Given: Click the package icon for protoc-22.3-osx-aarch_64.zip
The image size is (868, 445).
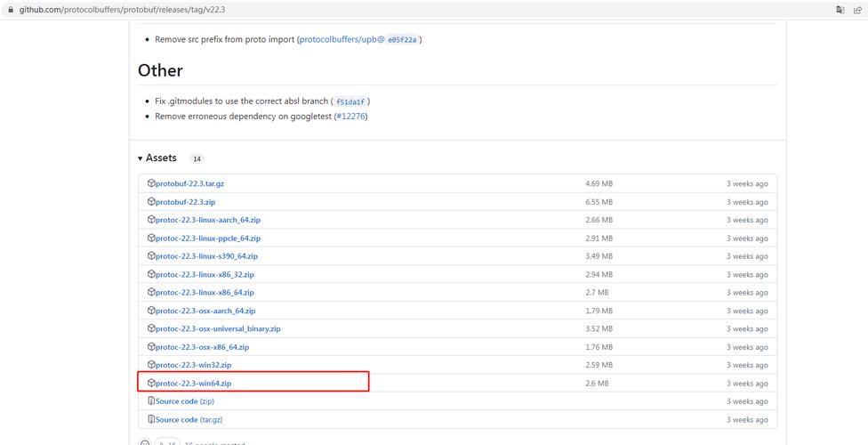Looking at the screenshot, I should pos(151,311).
